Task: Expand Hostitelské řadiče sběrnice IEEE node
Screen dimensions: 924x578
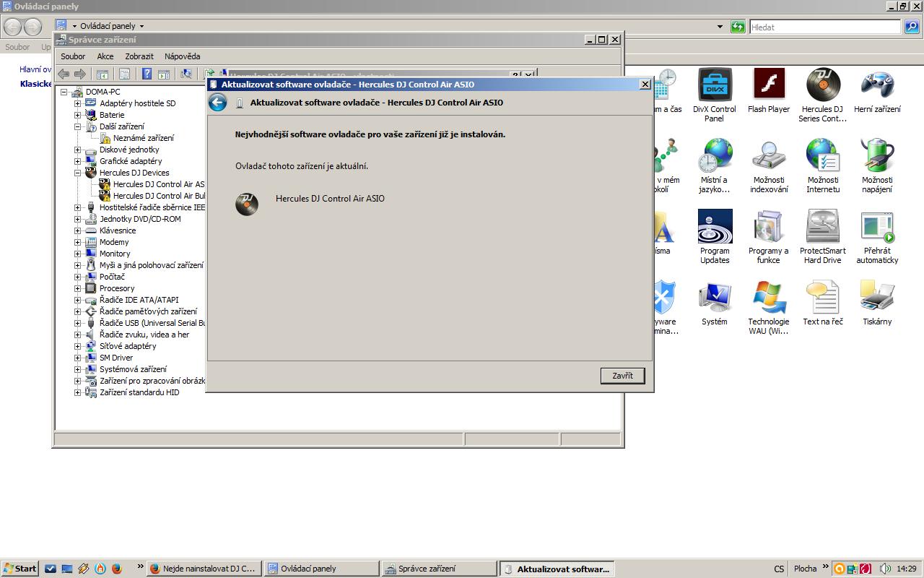Action: pos(78,207)
